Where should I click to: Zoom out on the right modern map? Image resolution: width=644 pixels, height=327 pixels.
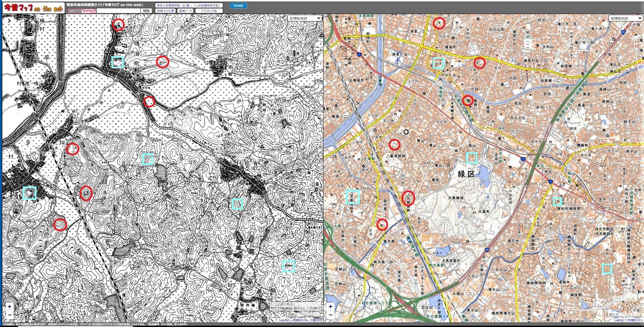tap(331, 315)
